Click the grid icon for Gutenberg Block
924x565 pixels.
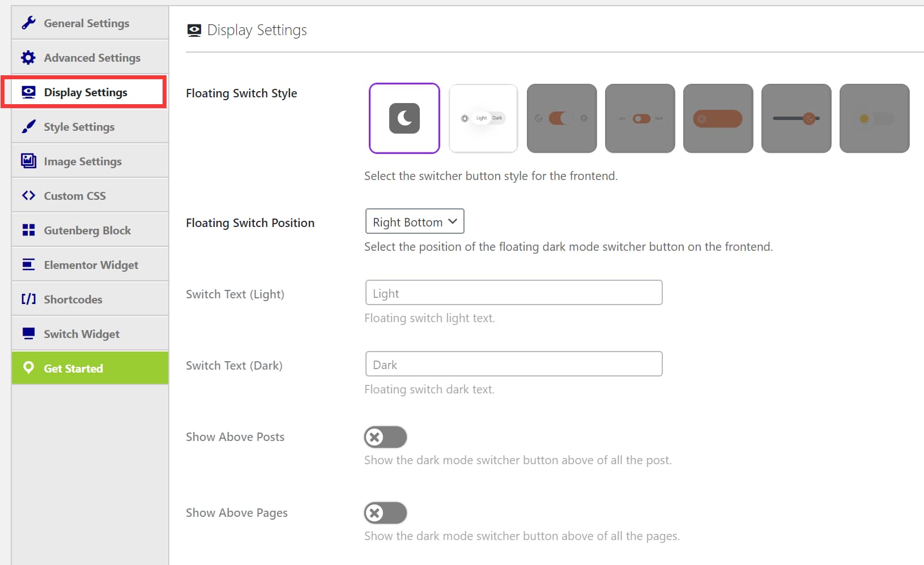pyautogui.click(x=28, y=230)
